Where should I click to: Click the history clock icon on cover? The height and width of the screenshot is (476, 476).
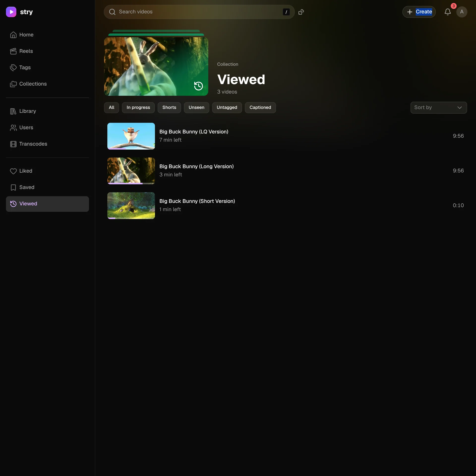coord(198,86)
